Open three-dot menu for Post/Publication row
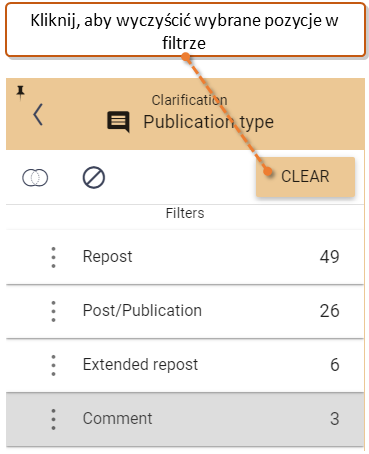369x454 pixels. click(53, 311)
